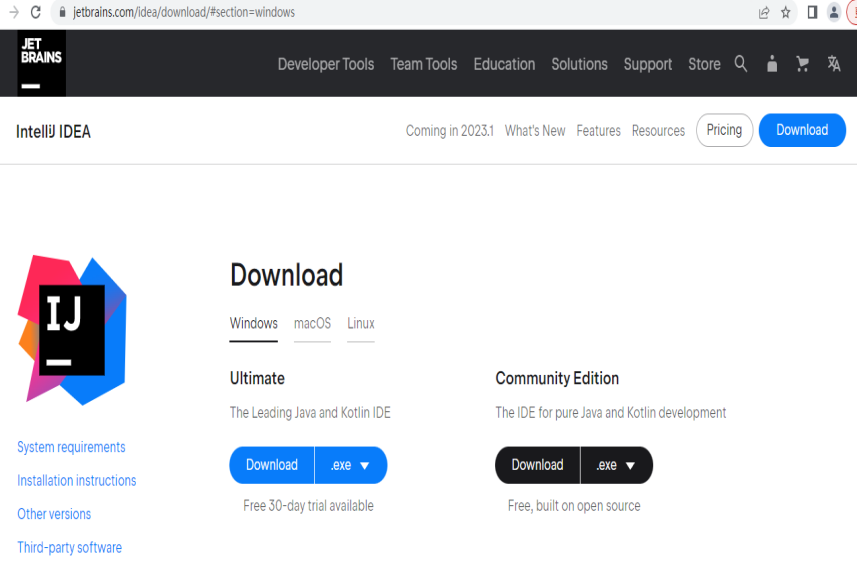Image resolution: width=858 pixels, height=561 pixels.
Task: Open Third-party software link
Action: click(69, 547)
